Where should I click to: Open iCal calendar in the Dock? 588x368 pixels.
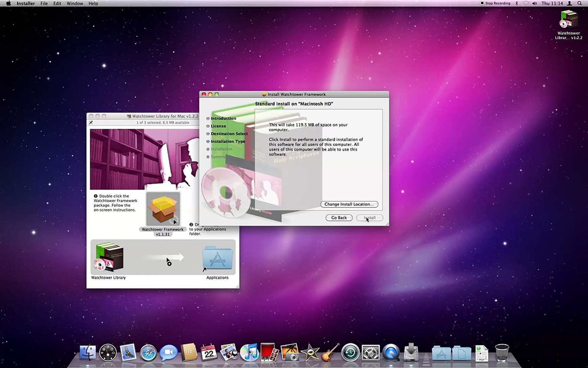click(209, 353)
